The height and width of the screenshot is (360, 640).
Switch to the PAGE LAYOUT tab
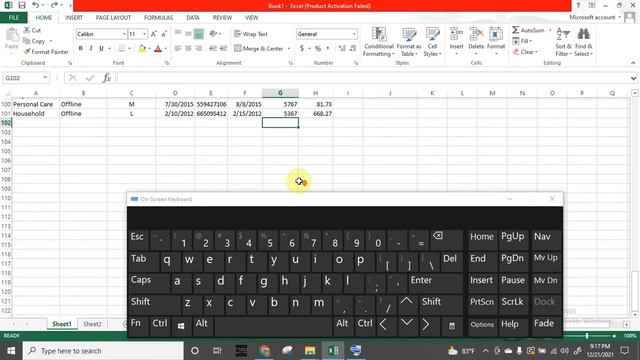(x=113, y=18)
